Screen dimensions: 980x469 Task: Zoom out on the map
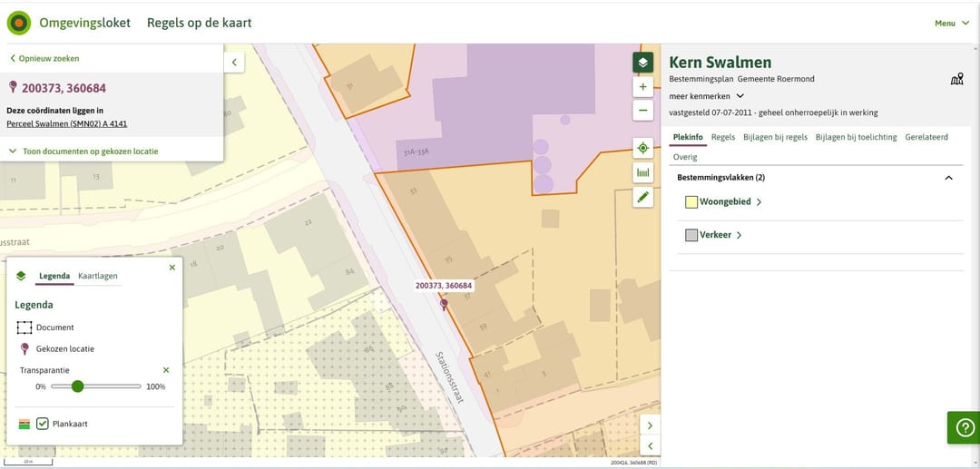pyautogui.click(x=642, y=110)
